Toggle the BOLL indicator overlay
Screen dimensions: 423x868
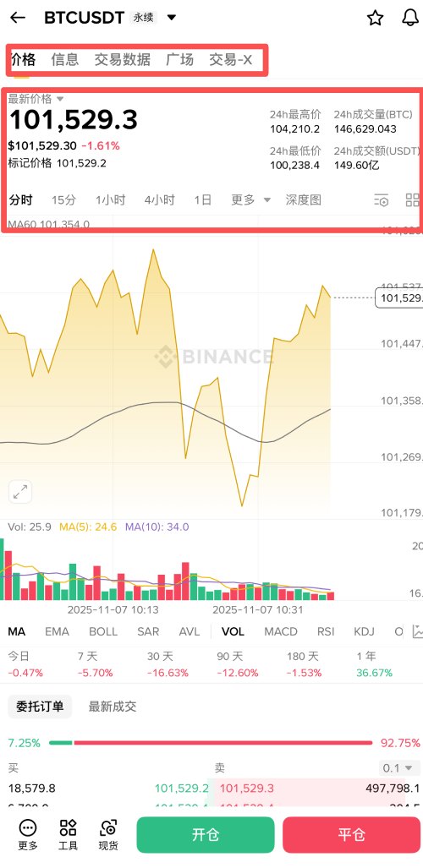[x=103, y=631]
